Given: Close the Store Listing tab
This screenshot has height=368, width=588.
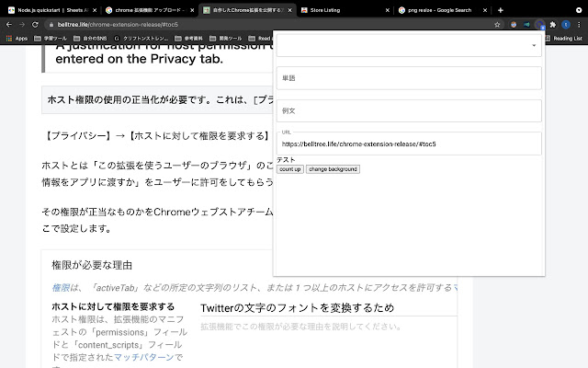Looking at the screenshot, I should click(388, 10).
